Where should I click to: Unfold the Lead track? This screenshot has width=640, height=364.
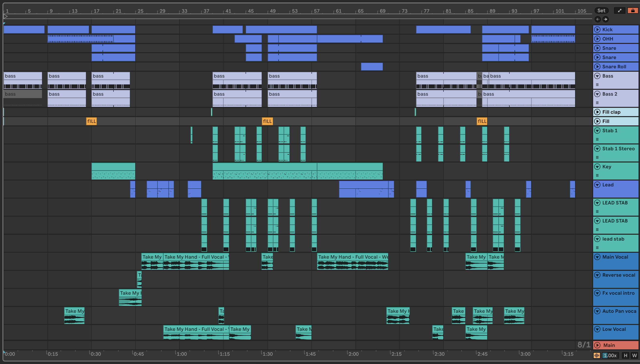point(597,184)
